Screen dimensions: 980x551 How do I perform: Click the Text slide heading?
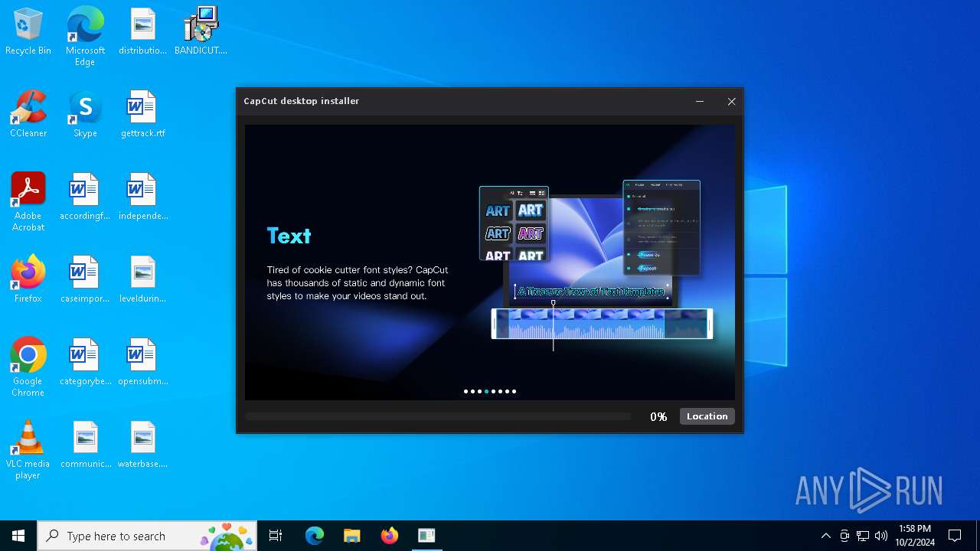(x=289, y=236)
